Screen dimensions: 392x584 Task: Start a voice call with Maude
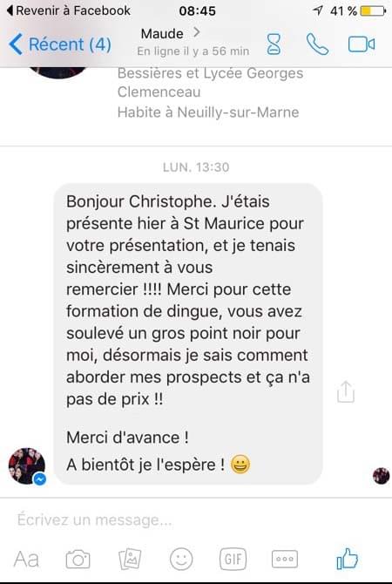pos(317,44)
